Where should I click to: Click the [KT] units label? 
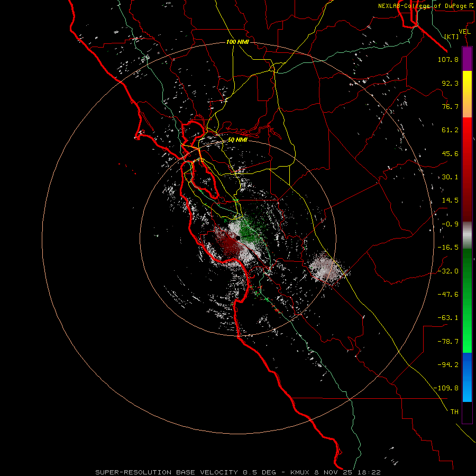(452, 37)
